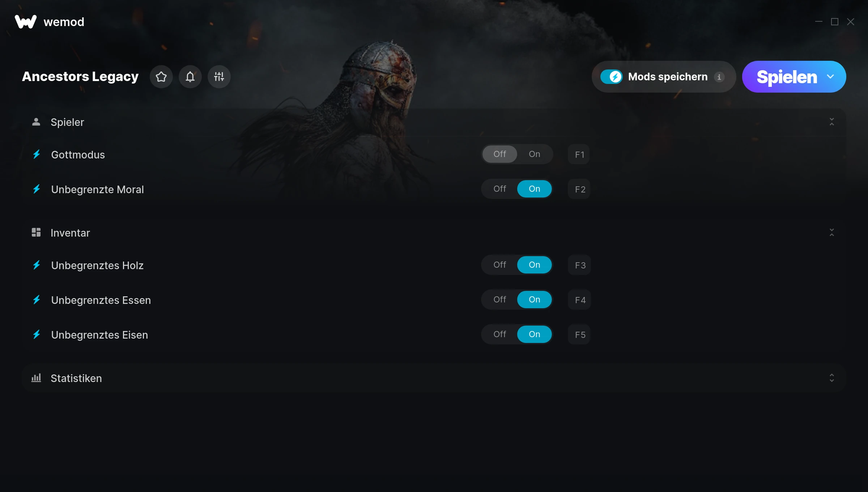Toggle the Mods speichern switch
The width and height of the screenshot is (868, 492).
pyautogui.click(x=612, y=77)
